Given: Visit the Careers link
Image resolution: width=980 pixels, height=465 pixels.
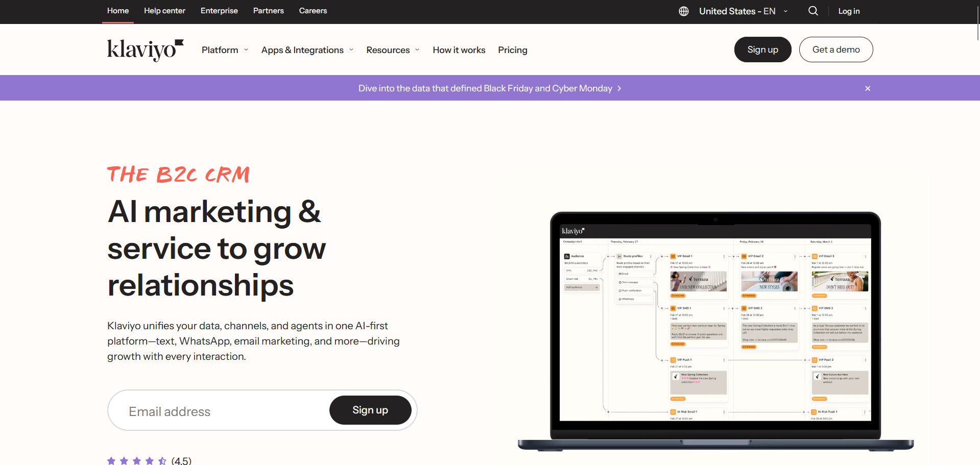Looking at the screenshot, I should 313,11.
